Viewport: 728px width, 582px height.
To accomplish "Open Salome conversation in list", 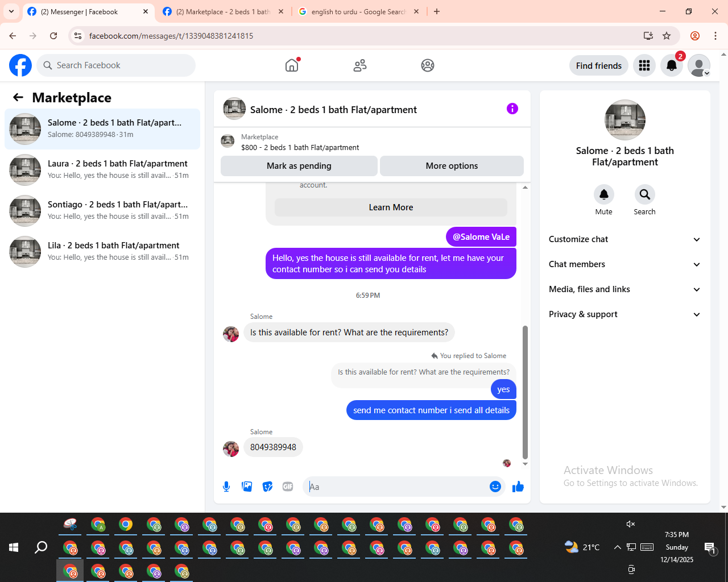I will [x=102, y=129].
